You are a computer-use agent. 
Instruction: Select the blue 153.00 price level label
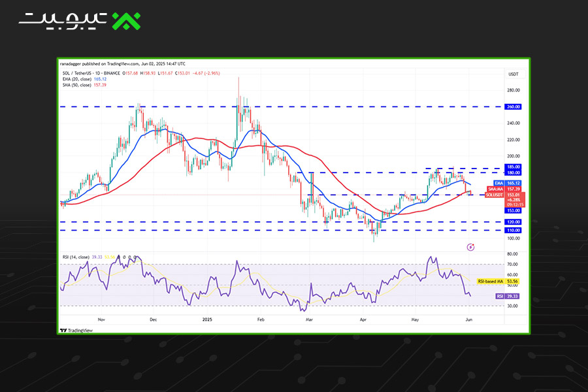click(x=514, y=211)
